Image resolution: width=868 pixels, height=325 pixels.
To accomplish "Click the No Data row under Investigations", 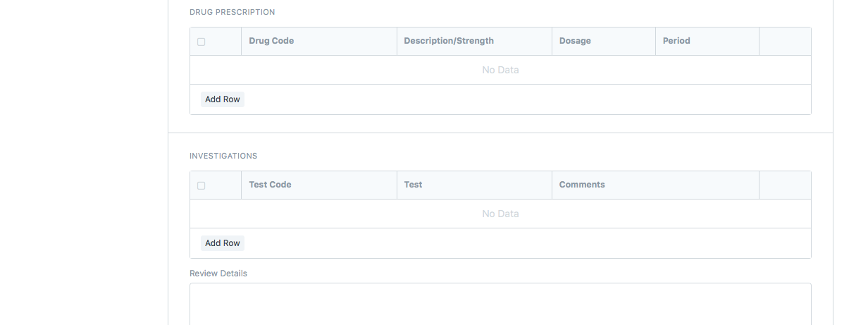I will [x=500, y=214].
